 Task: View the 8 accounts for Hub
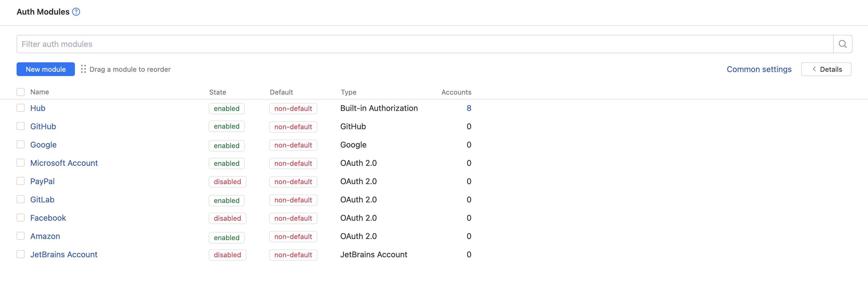tap(469, 108)
